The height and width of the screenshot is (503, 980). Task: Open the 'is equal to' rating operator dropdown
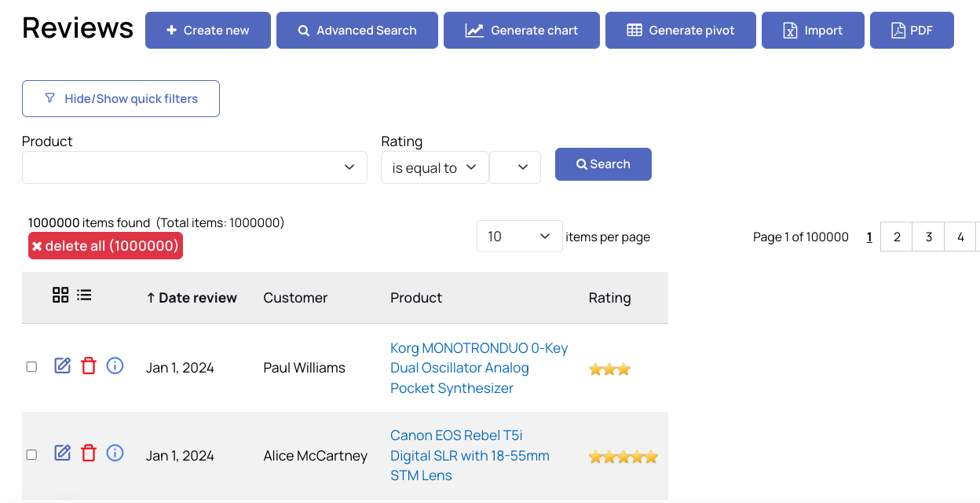click(x=434, y=167)
